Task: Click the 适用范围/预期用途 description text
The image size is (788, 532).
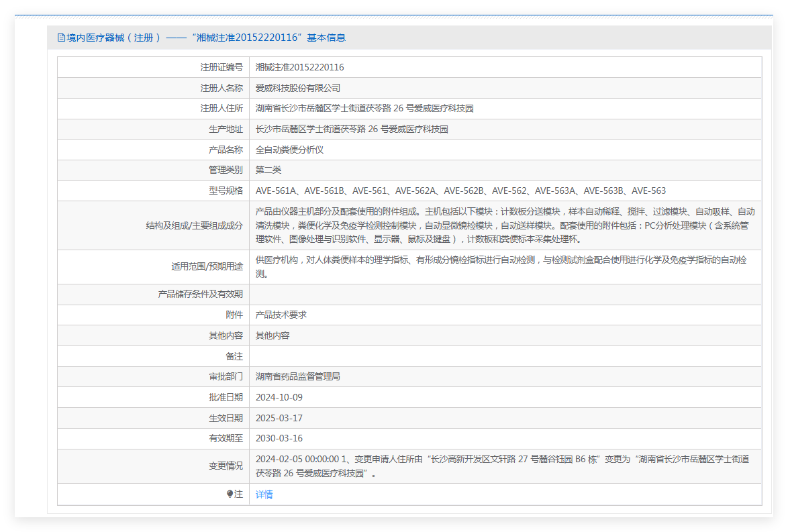Action: [x=500, y=266]
